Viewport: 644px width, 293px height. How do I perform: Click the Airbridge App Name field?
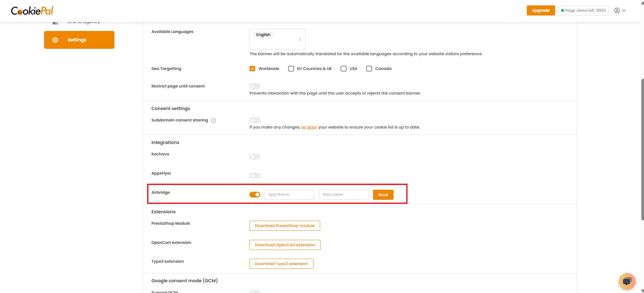(x=290, y=195)
